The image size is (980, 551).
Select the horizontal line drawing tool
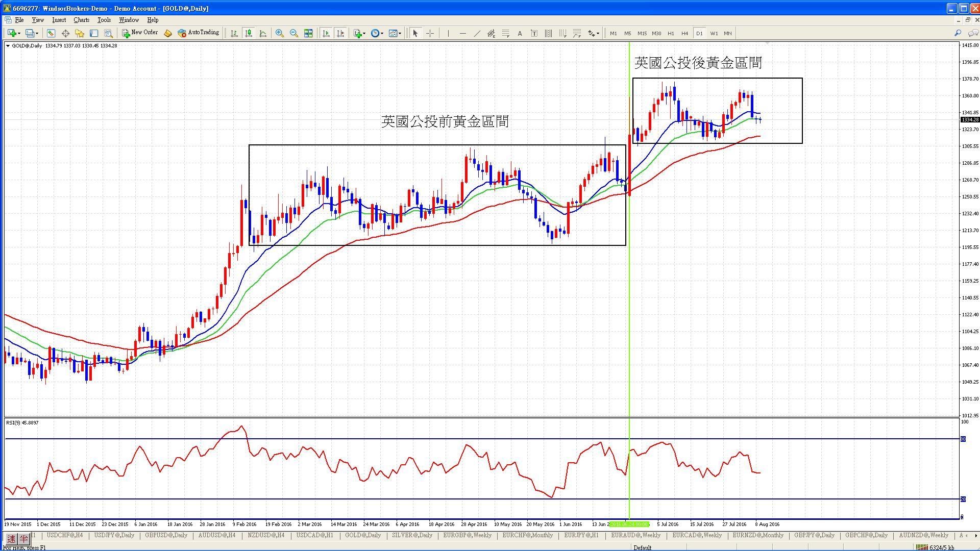[x=462, y=33]
